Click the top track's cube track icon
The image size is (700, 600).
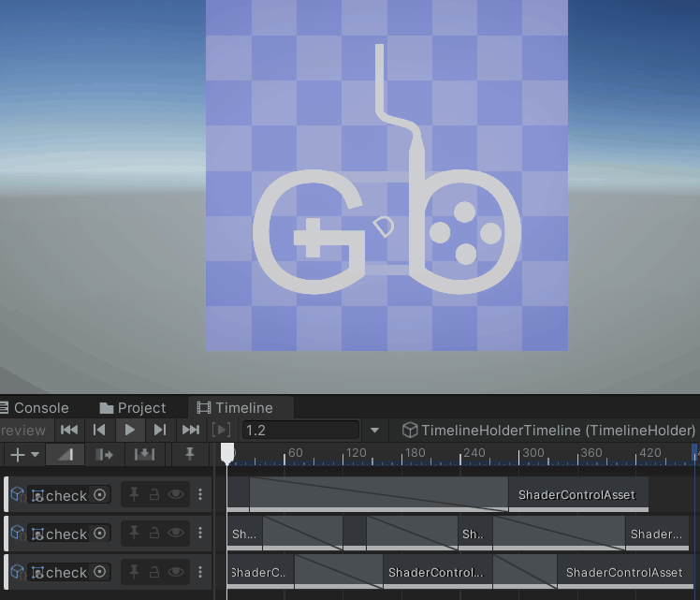pos(18,494)
